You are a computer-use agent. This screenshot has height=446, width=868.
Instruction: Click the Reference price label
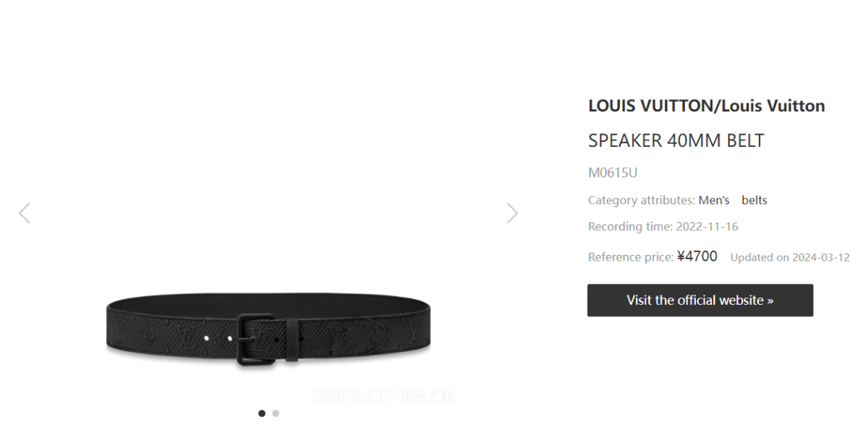[631, 257]
